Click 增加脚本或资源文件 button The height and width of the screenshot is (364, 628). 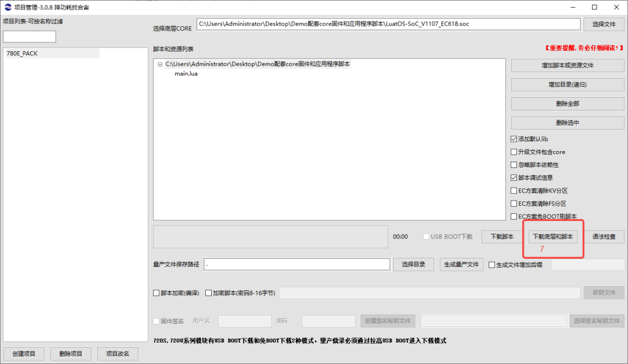[x=567, y=65]
